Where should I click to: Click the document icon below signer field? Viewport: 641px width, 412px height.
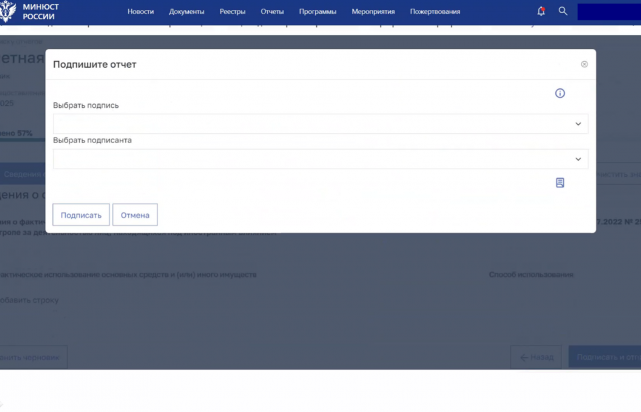point(560,182)
